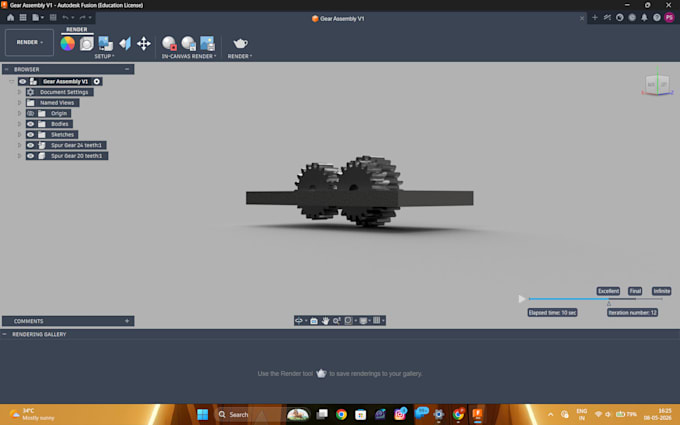The width and height of the screenshot is (680, 425).
Task: Hide the Sketches folder
Action: (30, 134)
